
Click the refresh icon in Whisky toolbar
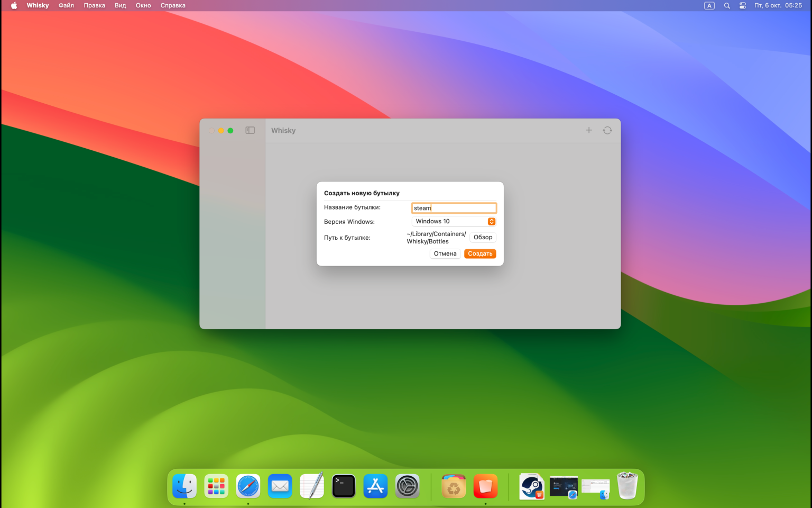tap(607, 130)
